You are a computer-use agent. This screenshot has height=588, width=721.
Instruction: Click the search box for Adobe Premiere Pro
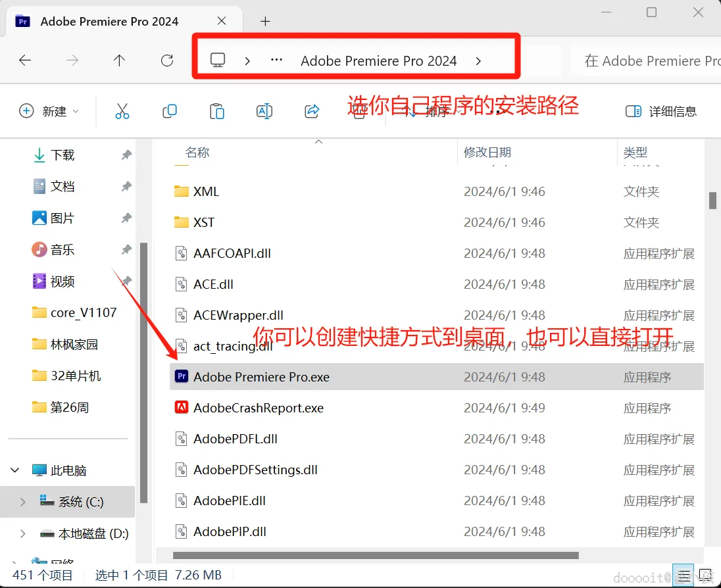pos(645,61)
